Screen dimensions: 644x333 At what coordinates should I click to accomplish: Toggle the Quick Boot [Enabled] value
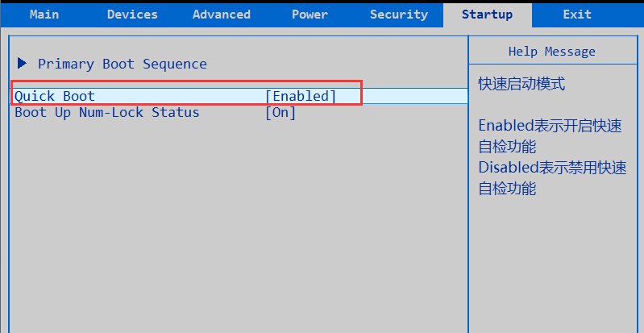pos(301,96)
